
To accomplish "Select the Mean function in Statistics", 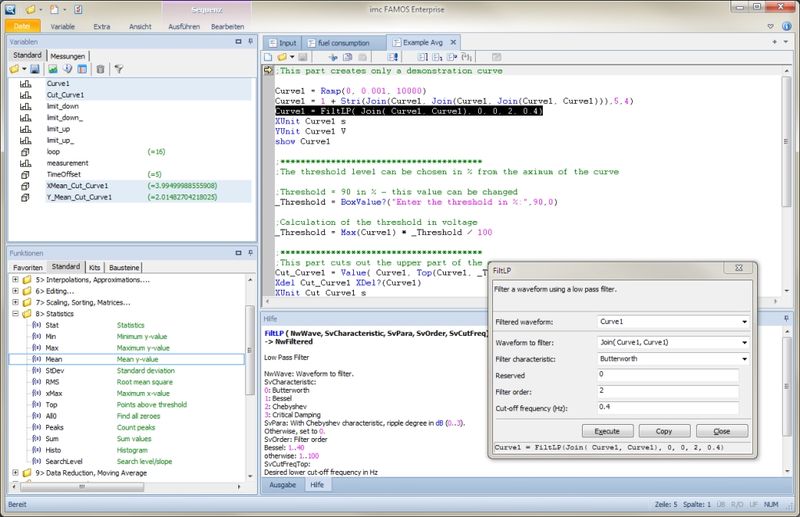I will (x=127, y=359).
